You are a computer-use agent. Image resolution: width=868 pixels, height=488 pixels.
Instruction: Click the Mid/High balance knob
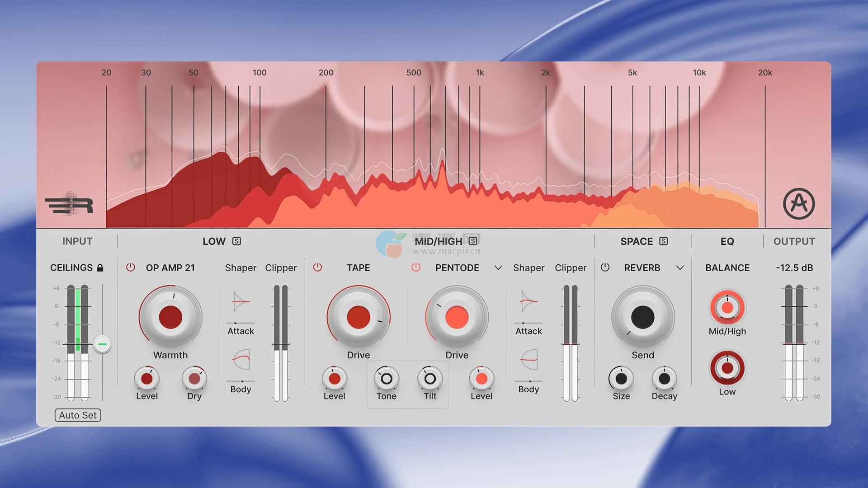(x=727, y=308)
